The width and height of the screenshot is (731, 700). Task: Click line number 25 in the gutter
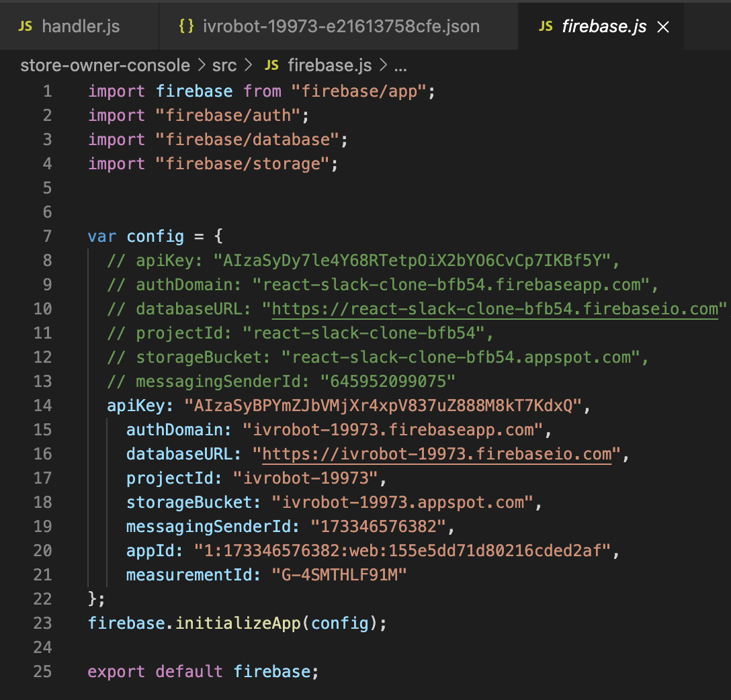click(42, 672)
